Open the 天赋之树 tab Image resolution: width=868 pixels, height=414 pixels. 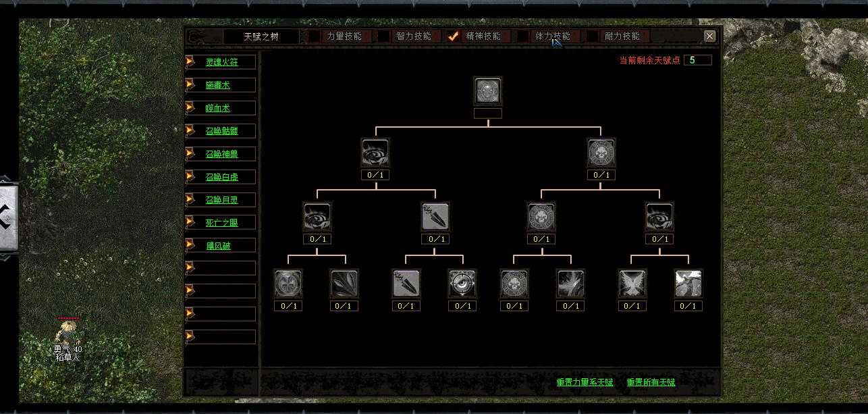[261, 36]
